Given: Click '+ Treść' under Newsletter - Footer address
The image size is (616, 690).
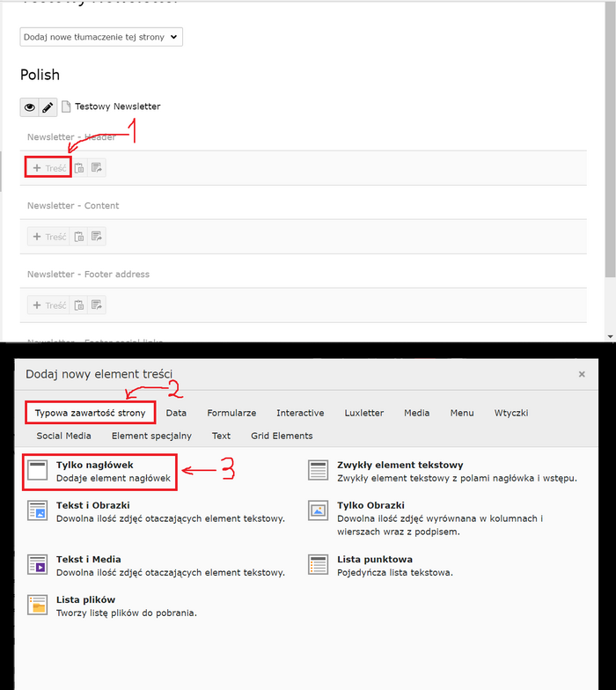Looking at the screenshot, I should [48, 305].
